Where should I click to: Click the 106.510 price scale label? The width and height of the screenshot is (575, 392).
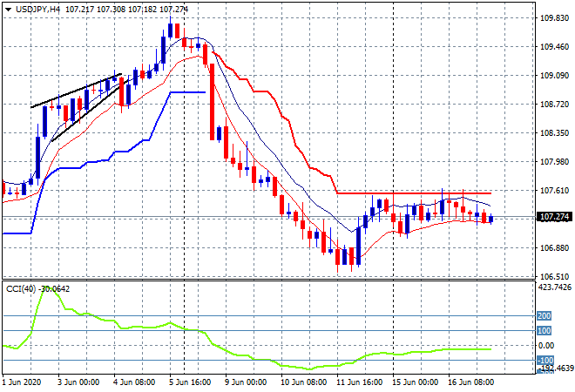pos(554,276)
